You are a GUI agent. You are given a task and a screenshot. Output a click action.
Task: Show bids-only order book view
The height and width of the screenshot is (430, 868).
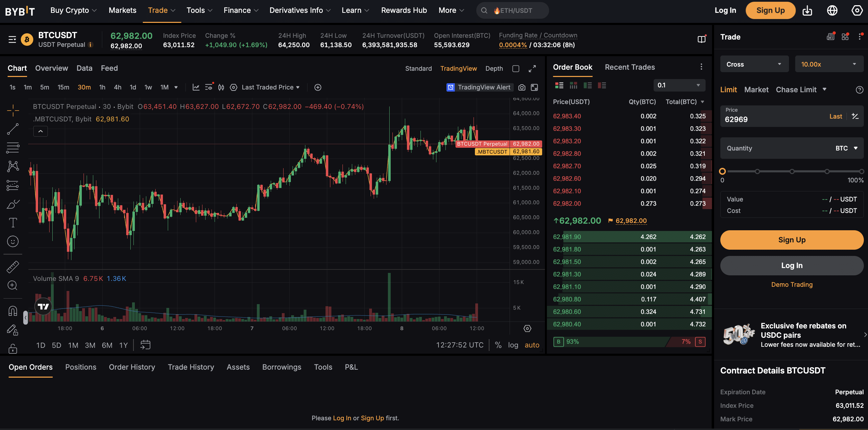588,85
